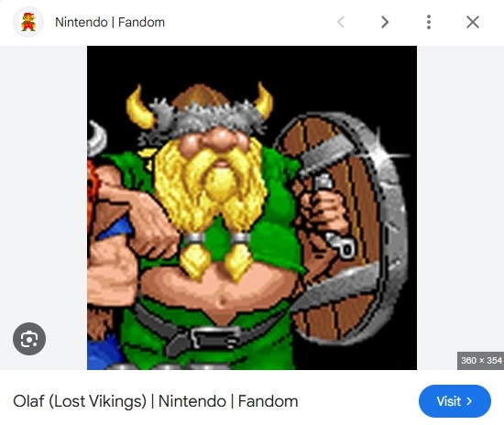The height and width of the screenshot is (425, 504).
Task: Click the Visit button
Action: (455, 401)
